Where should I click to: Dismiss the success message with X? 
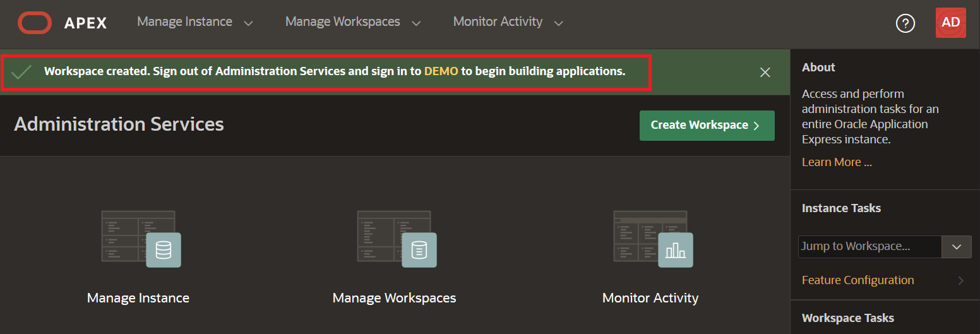coord(765,72)
